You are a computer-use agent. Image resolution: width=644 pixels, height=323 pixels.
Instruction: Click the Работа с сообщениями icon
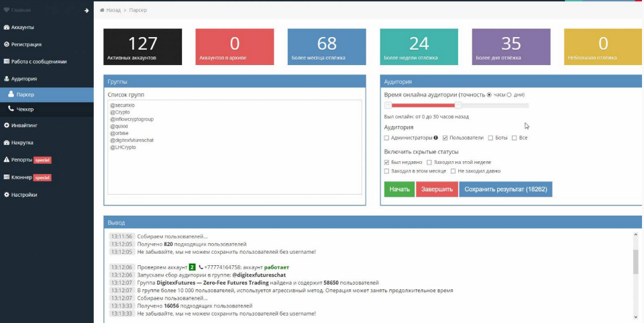(x=6, y=61)
